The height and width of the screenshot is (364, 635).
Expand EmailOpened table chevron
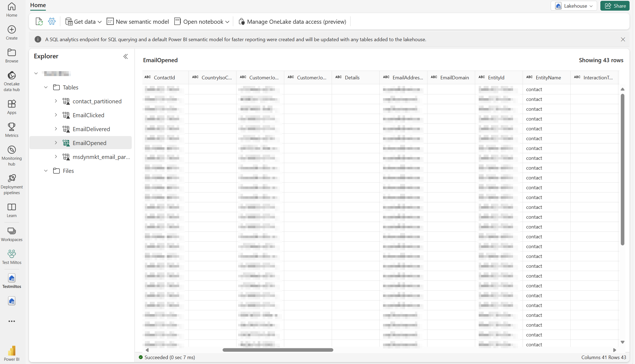(56, 143)
